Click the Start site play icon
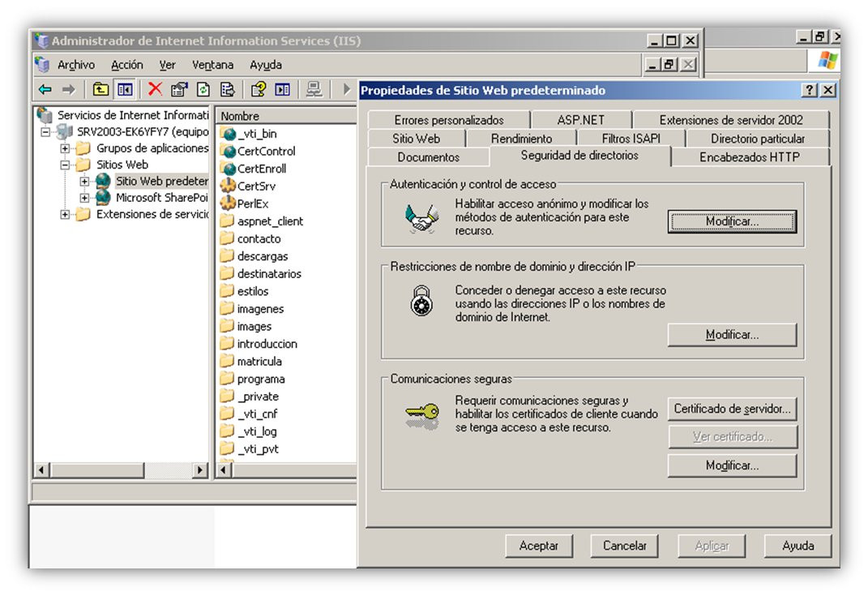 click(x=347, y=89)
